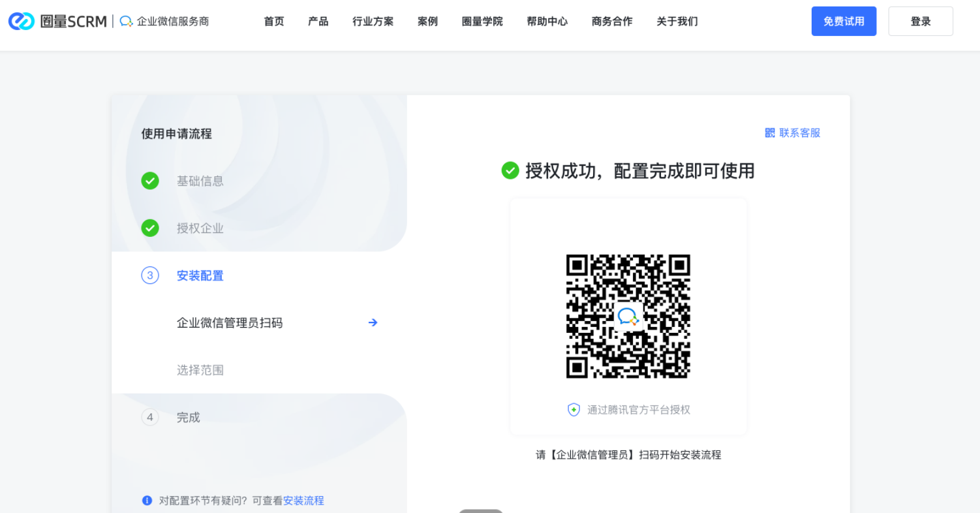980x513 pixels.
Task: Go to 首页 in the top navigation
Action: [x=274, y=22]
